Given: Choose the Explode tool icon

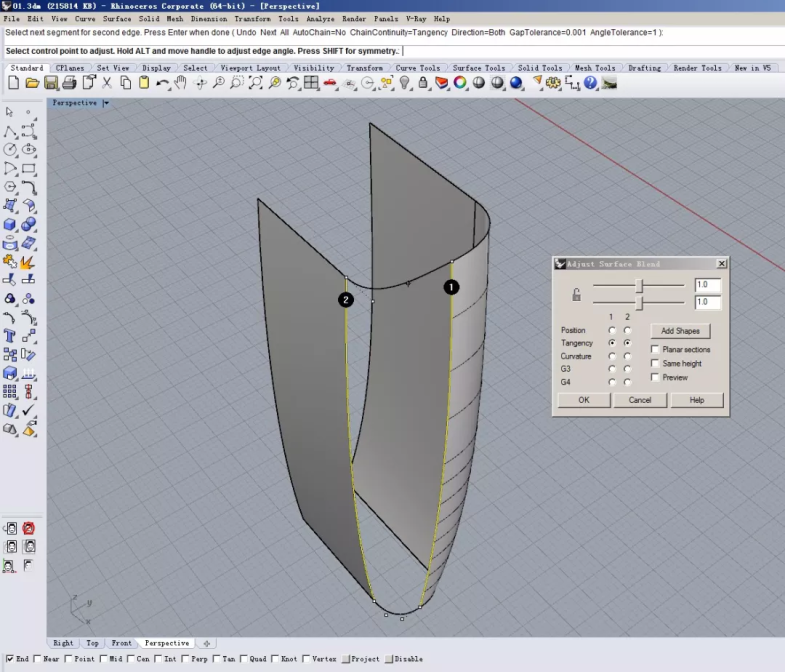Looking at the screenshot, I should [x=28, y=261].
